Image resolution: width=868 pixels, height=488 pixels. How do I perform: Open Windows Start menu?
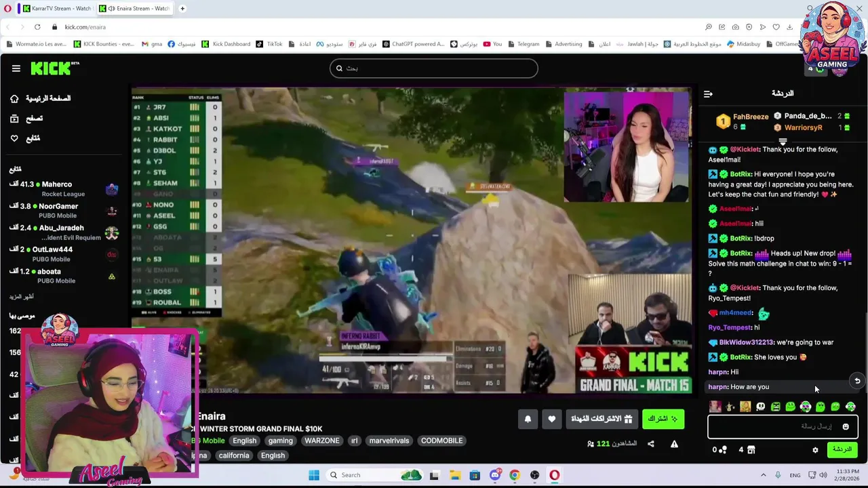(x=314, y=475)
